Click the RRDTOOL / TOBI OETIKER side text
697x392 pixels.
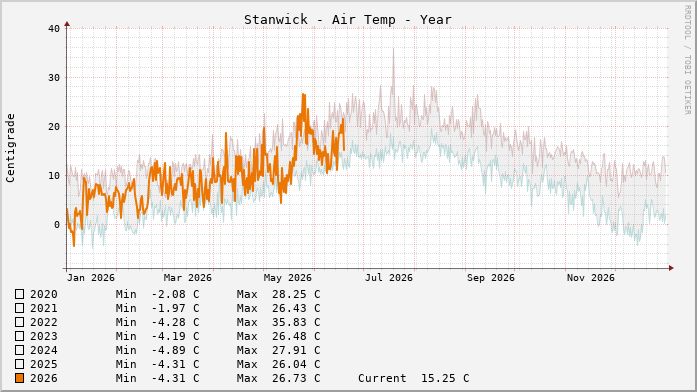(687, 60)
